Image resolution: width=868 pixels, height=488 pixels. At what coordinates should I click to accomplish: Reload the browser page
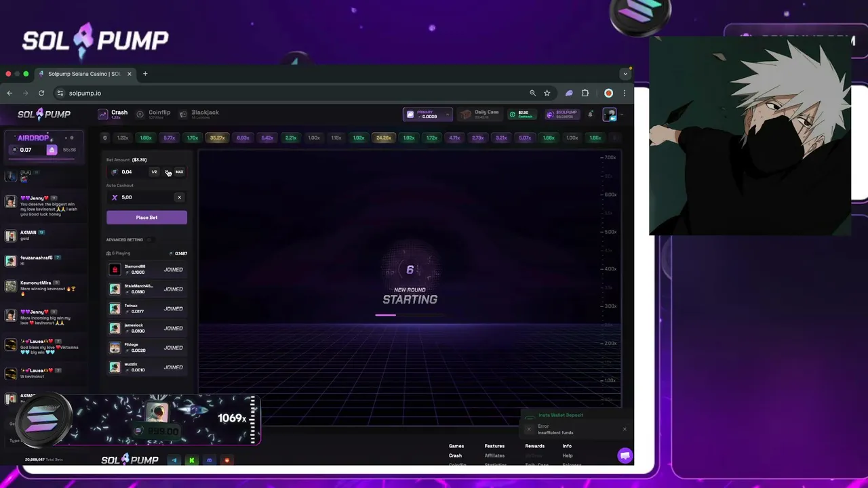[41, 93]
